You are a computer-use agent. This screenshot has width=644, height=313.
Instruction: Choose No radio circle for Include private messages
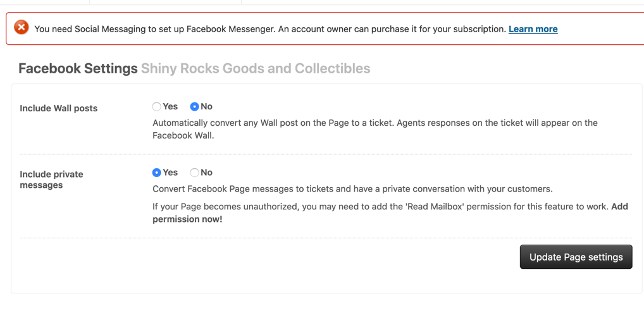point(194,173)
